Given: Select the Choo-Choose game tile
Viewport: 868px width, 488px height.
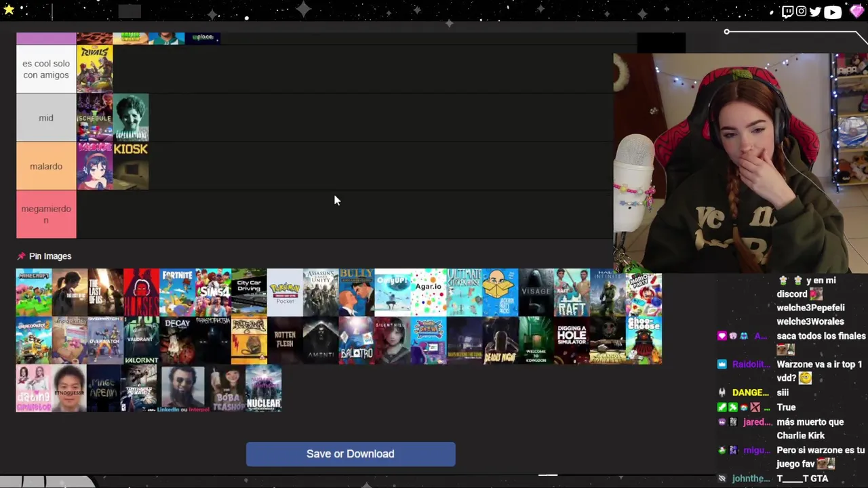Looking at the screenshot, I should coord(644,340).
